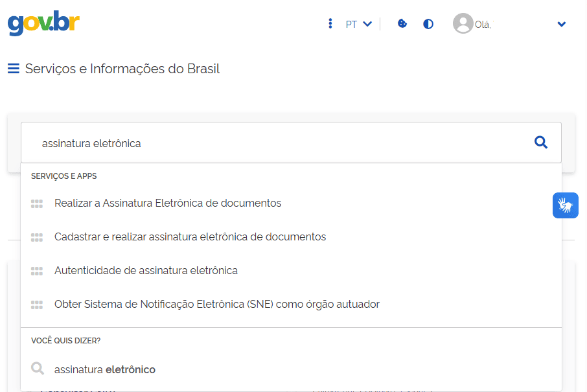Toggle the high contrast mode icon
The image size is (587, 392).
click(x=428, y=23)
